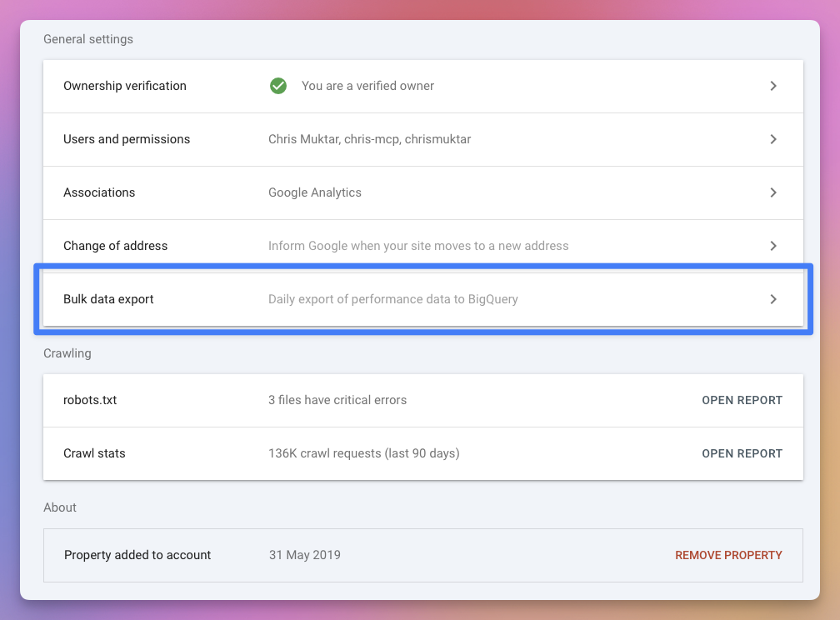
Task: Expand the Change of address chevron
Action: pyautogui.click(x=773, y=246)
